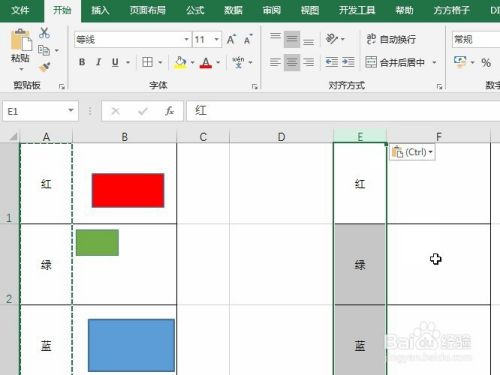Open the 文件 File tab

coord(20,10)
